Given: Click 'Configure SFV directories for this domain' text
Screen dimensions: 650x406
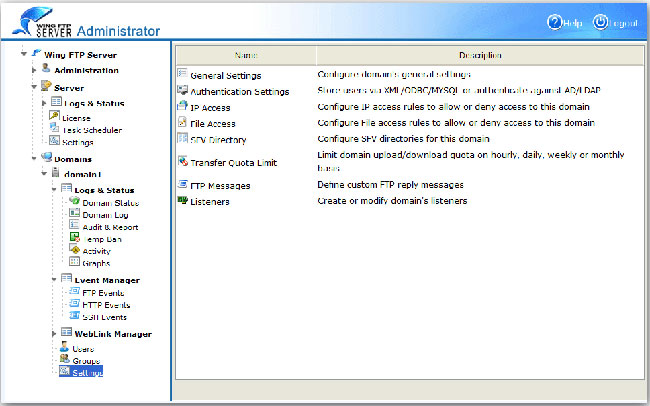Looking at the screenshot, I should tap(403, 139).
